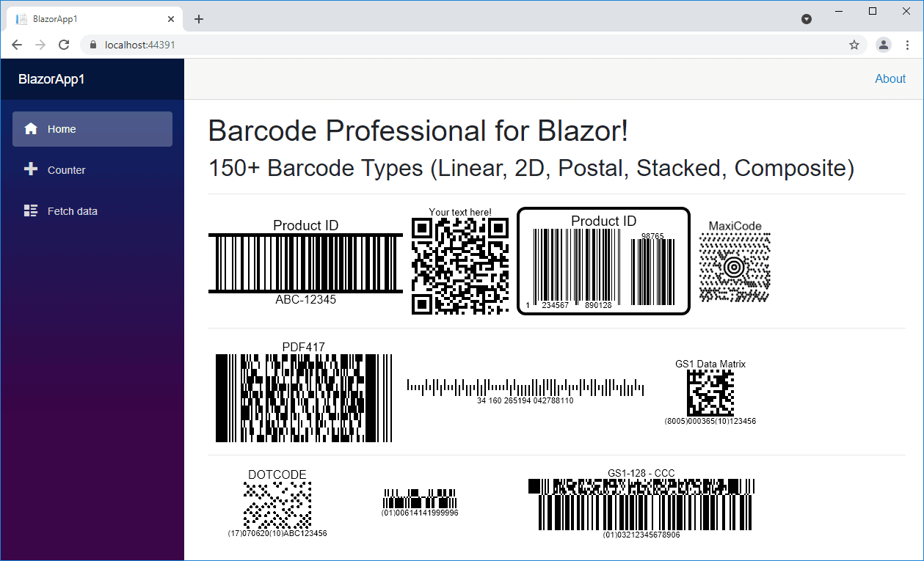Click the GS1 Data Matrix barcode
The width and height of the screenshot is (924, 561).
point(710,393)
